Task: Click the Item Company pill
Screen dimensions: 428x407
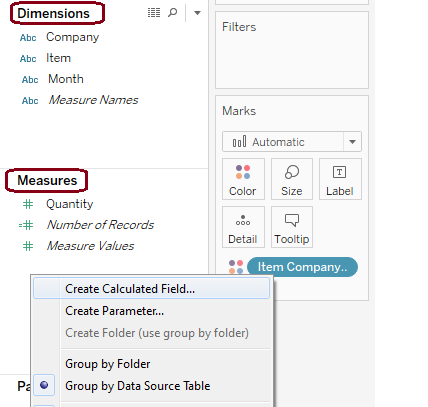Action: (x=302, y=267)
